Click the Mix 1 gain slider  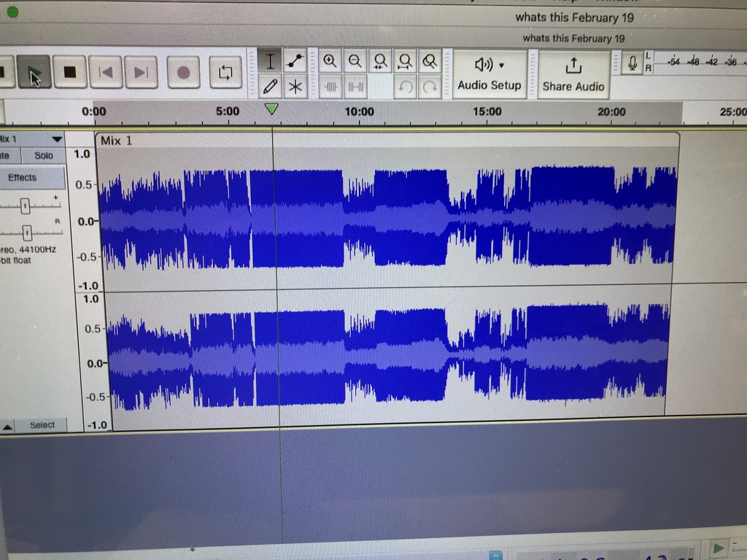[26, 205]
